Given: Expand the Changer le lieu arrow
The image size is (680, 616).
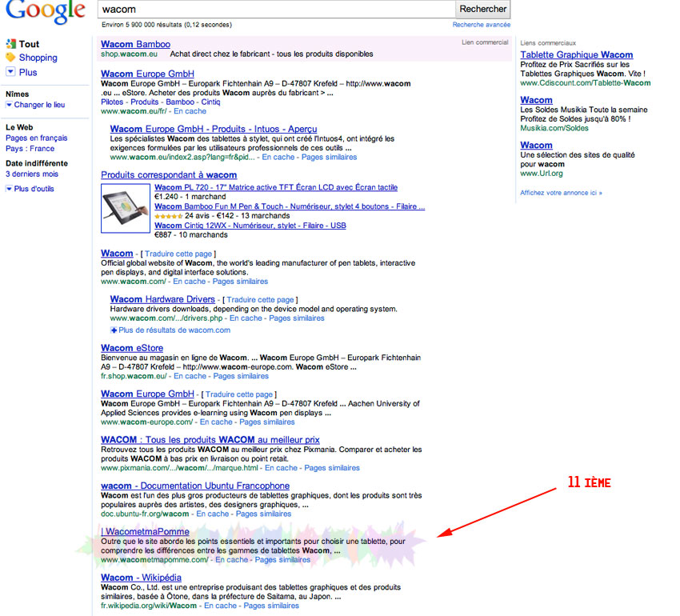Looking at the screenshot, I should (x=9, y=105).
